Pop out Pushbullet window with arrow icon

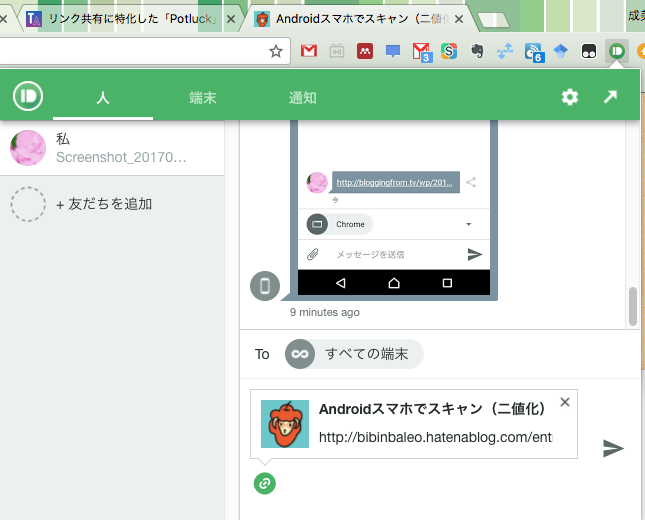(610, 97)
